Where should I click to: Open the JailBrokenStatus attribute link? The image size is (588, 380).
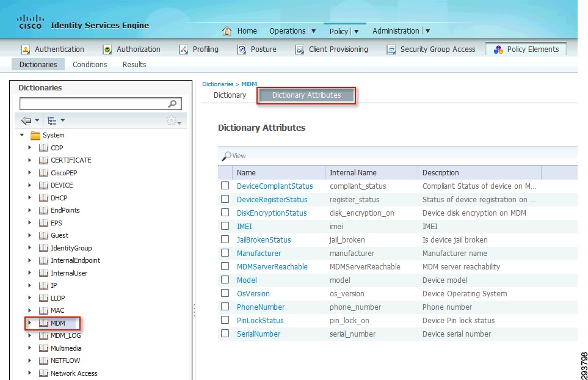click(264, 240)
